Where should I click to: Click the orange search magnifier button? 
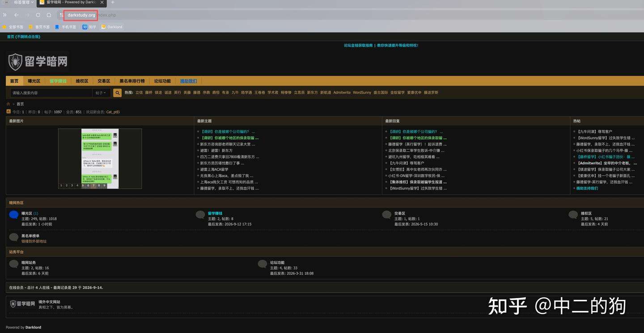[118, 93]
